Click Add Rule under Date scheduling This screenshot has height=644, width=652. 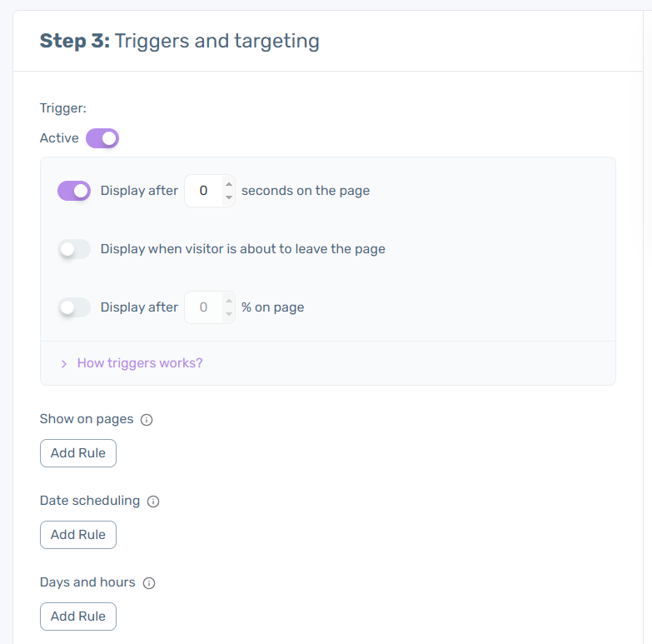(x=78, y=535)
